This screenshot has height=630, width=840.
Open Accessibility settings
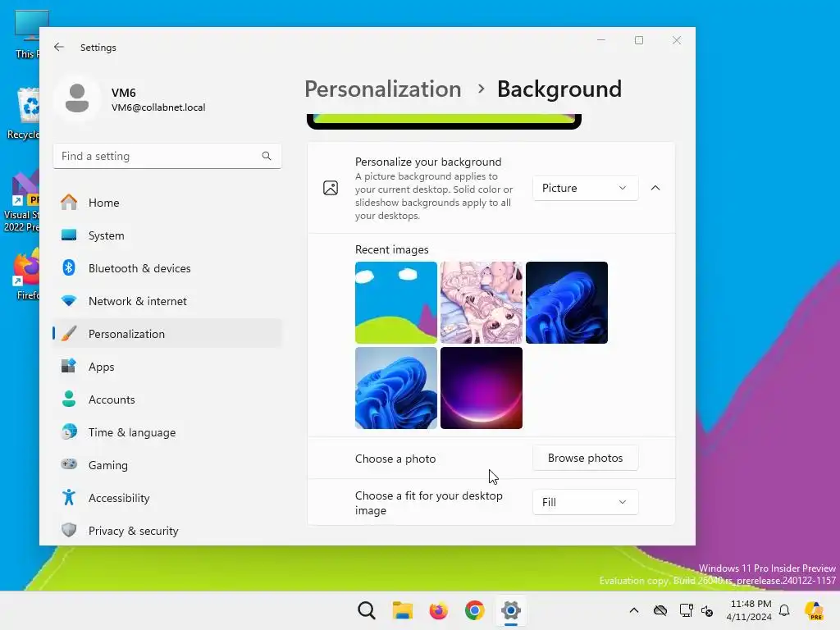coord(167,498)
